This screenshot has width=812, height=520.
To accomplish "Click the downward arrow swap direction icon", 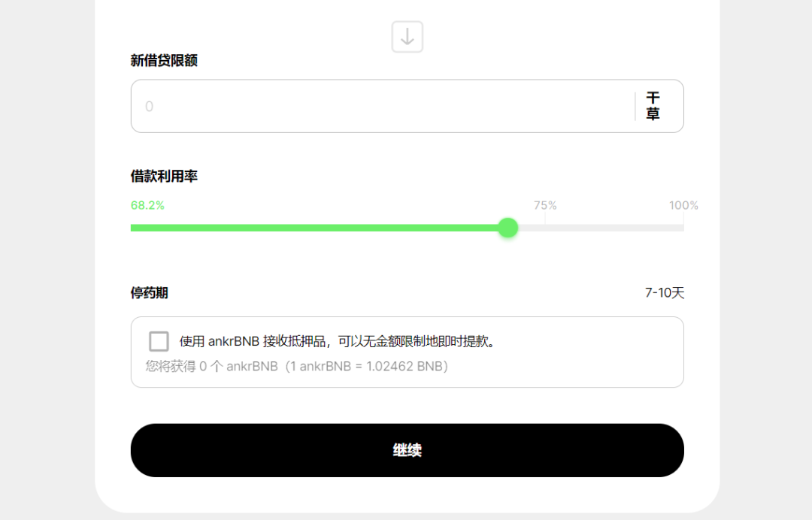I will [407, 36].
